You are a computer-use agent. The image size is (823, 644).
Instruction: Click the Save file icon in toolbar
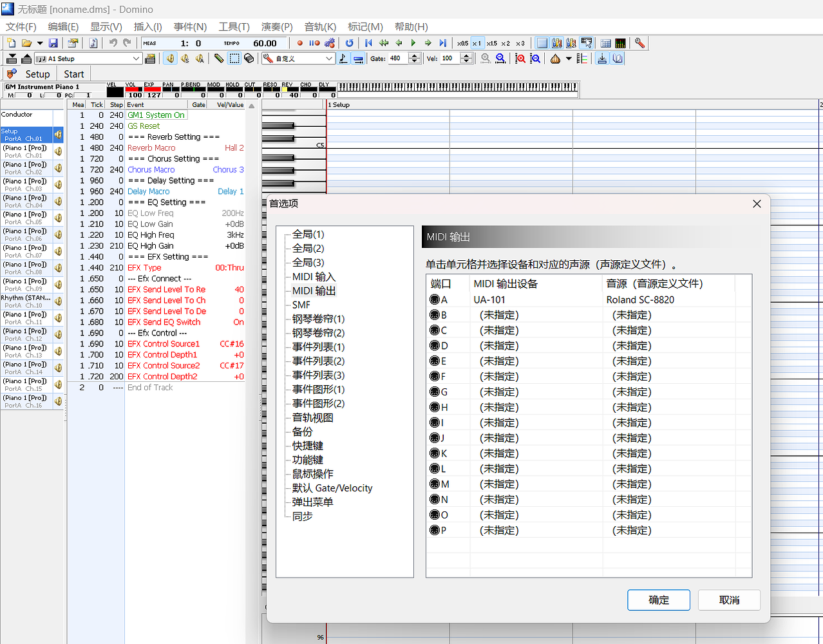coord(53,43)
